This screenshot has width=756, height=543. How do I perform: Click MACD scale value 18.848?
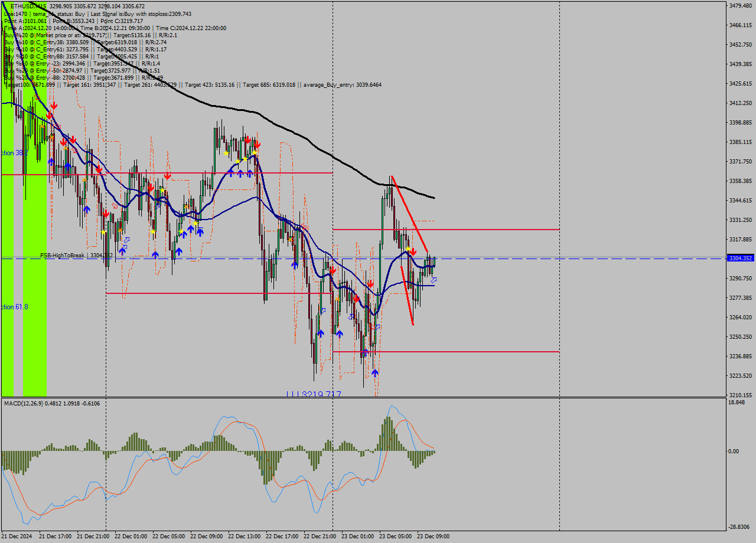tap(737, 402)
